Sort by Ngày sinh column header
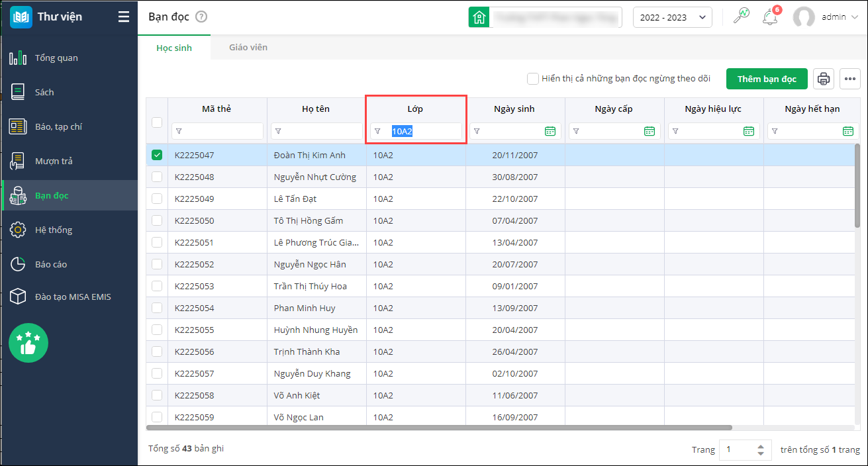 point(514,109)
